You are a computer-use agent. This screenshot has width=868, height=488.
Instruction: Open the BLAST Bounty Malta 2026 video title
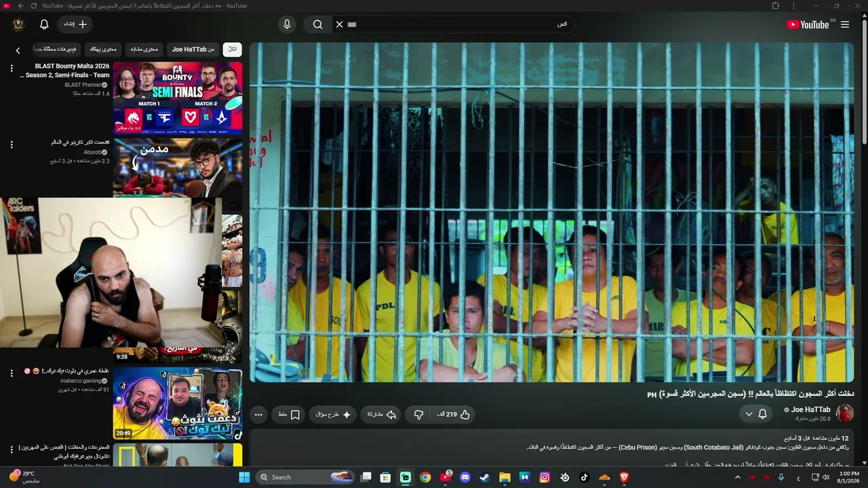pyautogui.click(x=64, y=70)
